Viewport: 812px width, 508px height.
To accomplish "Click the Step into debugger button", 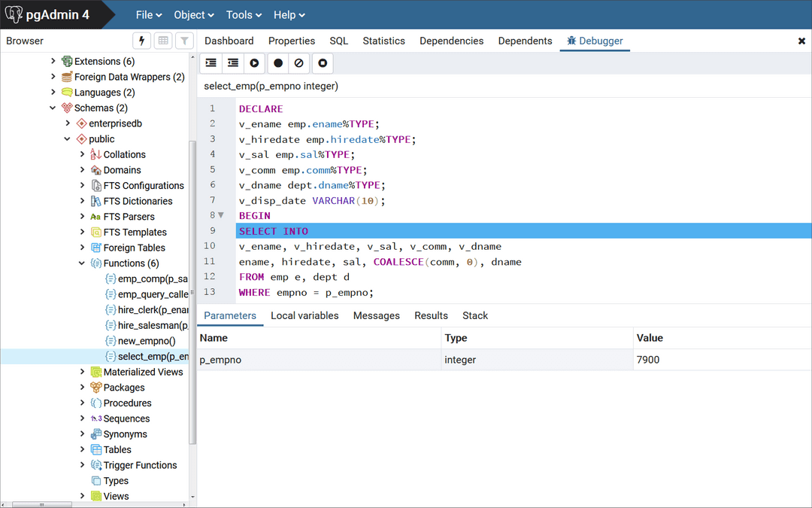I will (x=211, y=63).
